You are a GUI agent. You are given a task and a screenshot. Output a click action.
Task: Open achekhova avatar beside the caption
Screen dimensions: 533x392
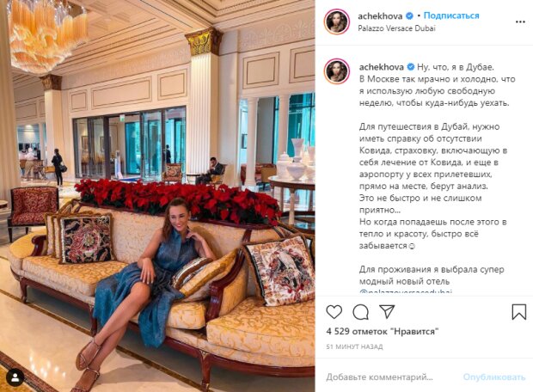point(336,71)
